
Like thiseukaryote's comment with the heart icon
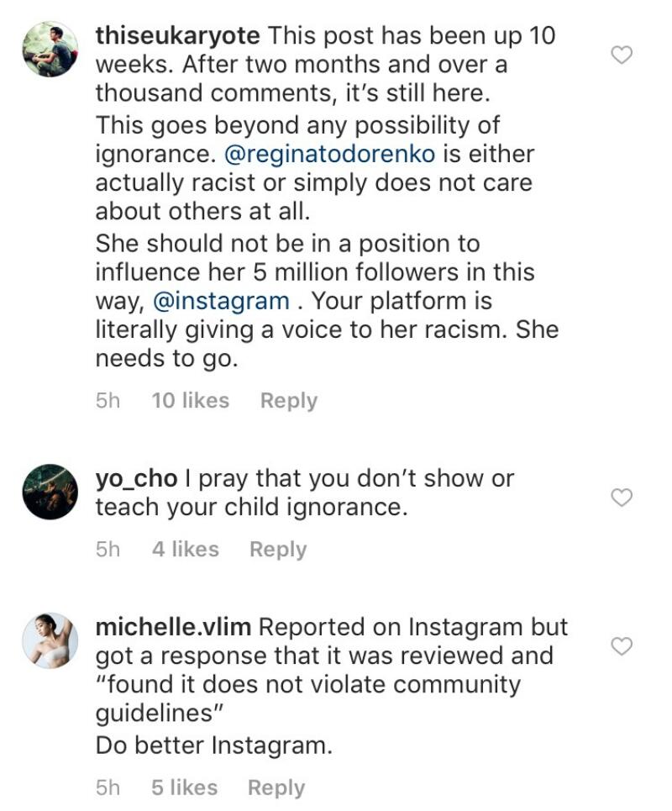622,55
